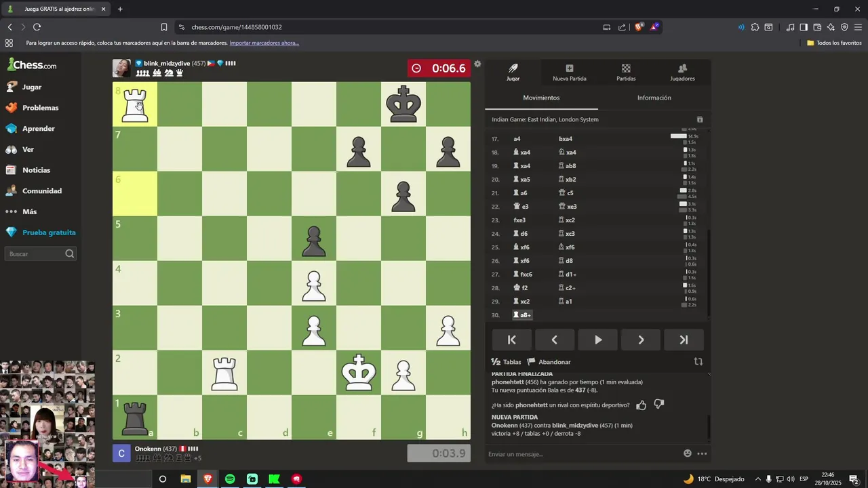The height and width of the screenshot is (488, 868).
Task: Switch to the Jugadores tab
Action: coord(682,73)
